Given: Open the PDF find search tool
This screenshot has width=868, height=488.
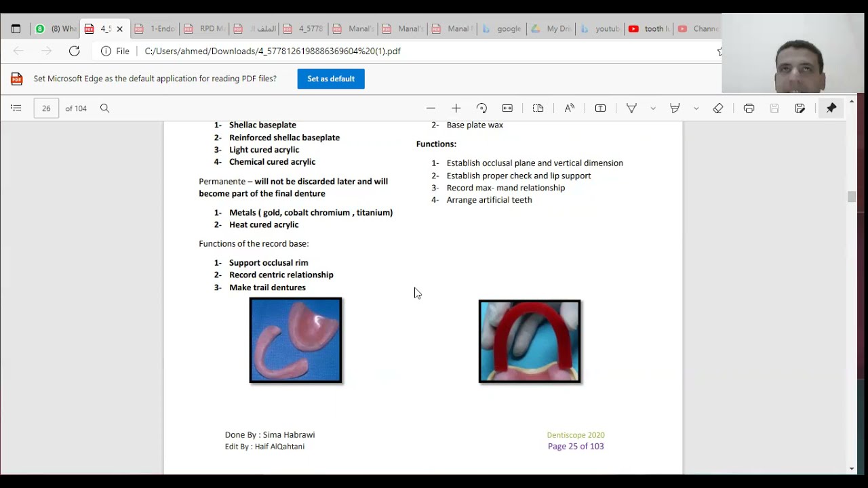Looking at the screenshot, I should click(104, 108).
